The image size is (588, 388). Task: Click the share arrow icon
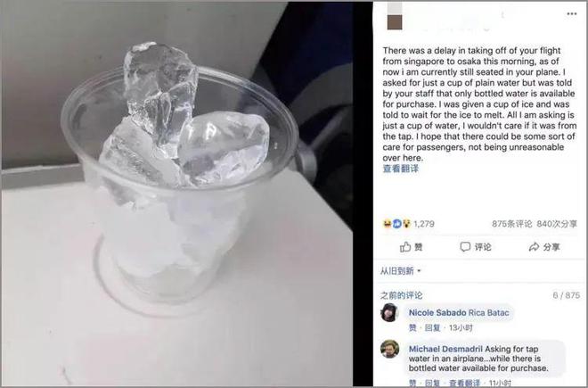534,247
